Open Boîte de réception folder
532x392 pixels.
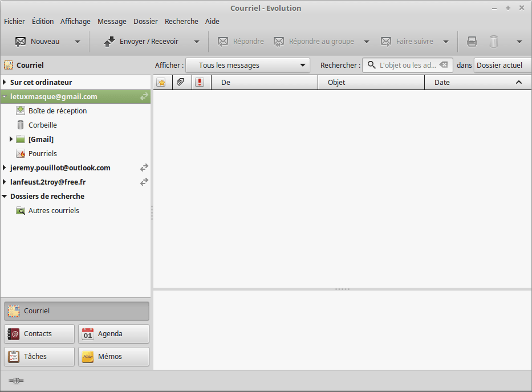(57, 111)
